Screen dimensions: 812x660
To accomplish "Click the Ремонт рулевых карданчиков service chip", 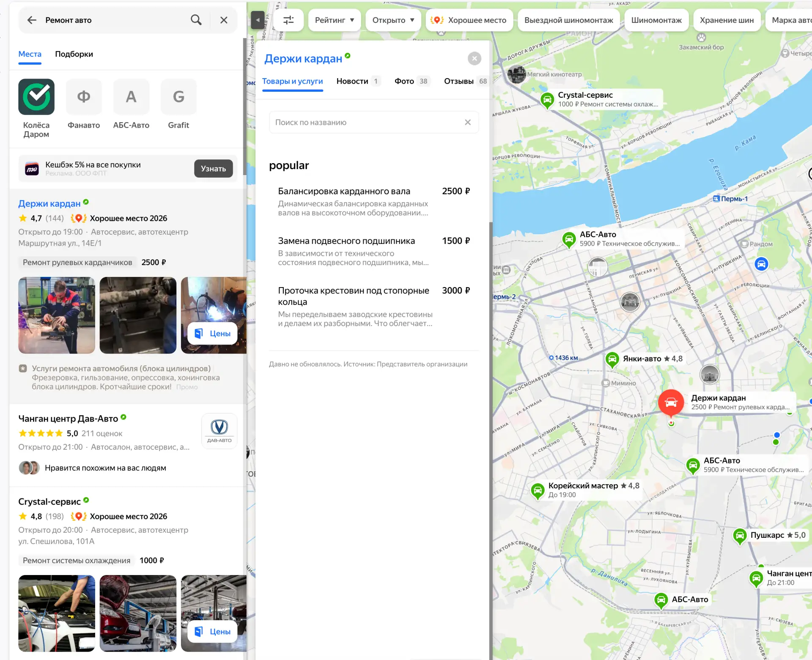I will click(77, 263).
